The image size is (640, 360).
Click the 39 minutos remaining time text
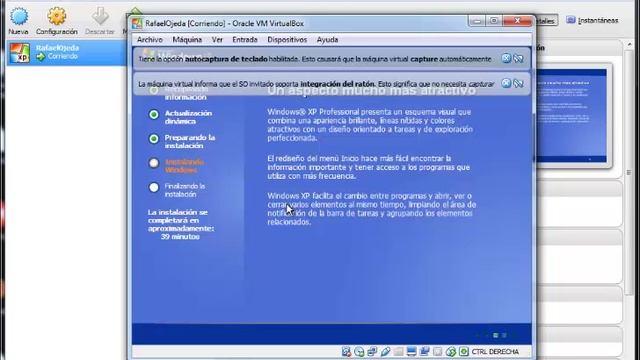click(x=180, y=237)
